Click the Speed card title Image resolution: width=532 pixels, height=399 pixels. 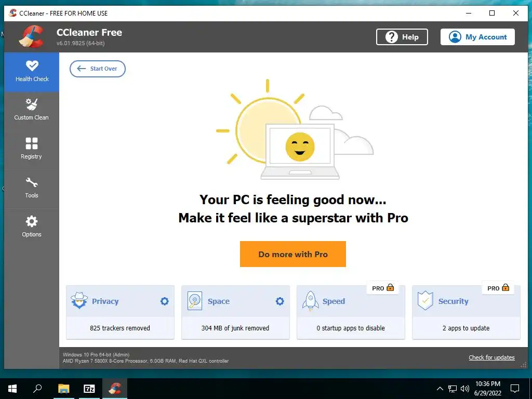[x=334, y=301]
